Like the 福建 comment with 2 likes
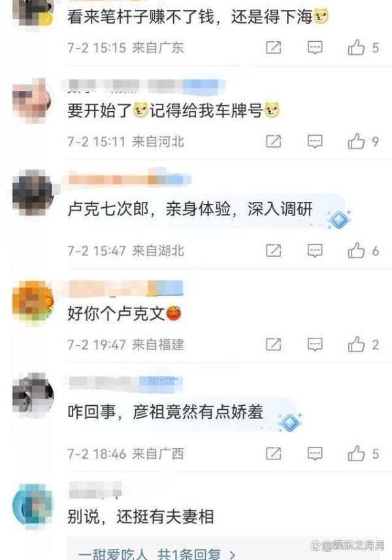The width and height of the screenshot is (392, 560). (356, 344)
